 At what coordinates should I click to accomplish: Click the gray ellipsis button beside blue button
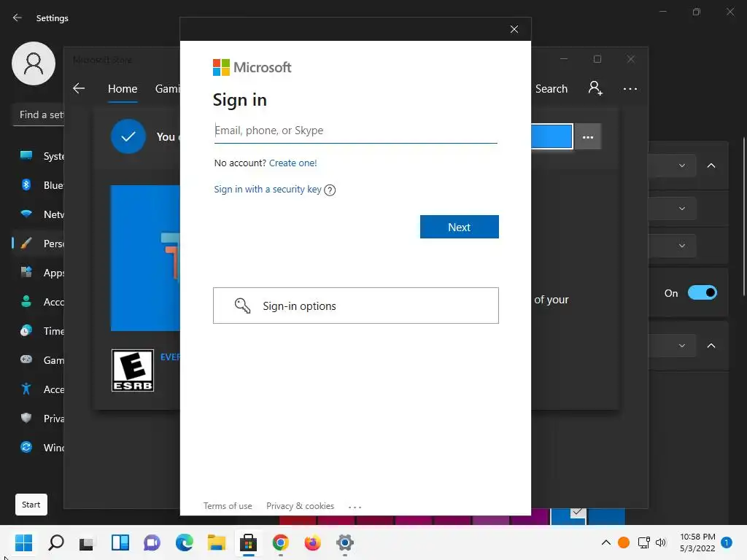coord(588,137)
